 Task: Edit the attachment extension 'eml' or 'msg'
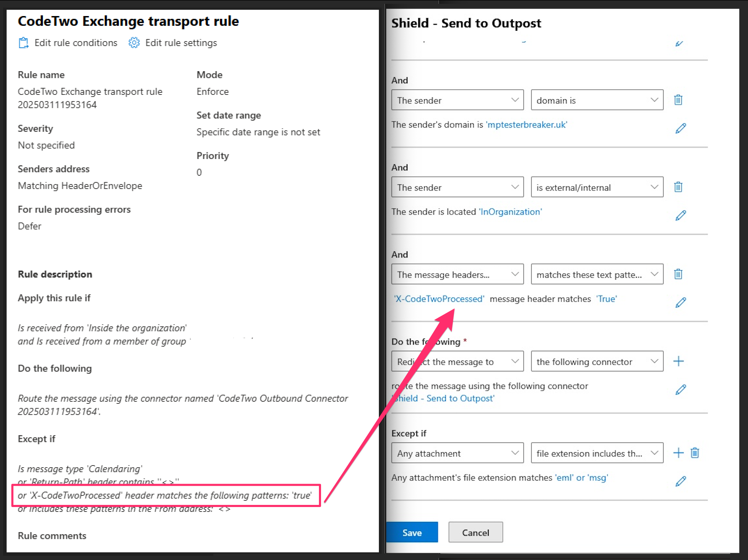680,482
